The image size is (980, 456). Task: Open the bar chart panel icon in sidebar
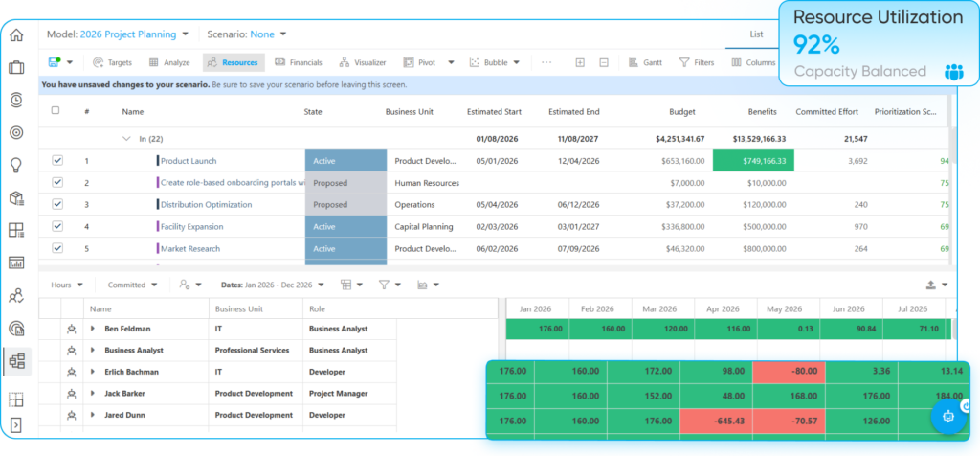point(16,262)
